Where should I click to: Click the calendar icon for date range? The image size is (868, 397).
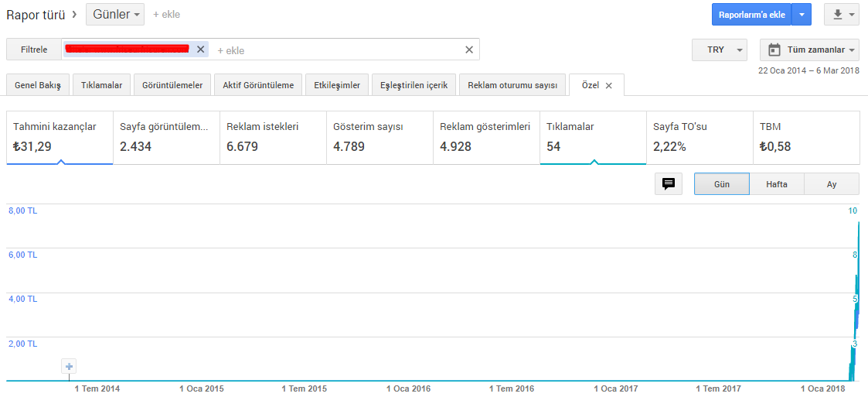tap(774, 50)
